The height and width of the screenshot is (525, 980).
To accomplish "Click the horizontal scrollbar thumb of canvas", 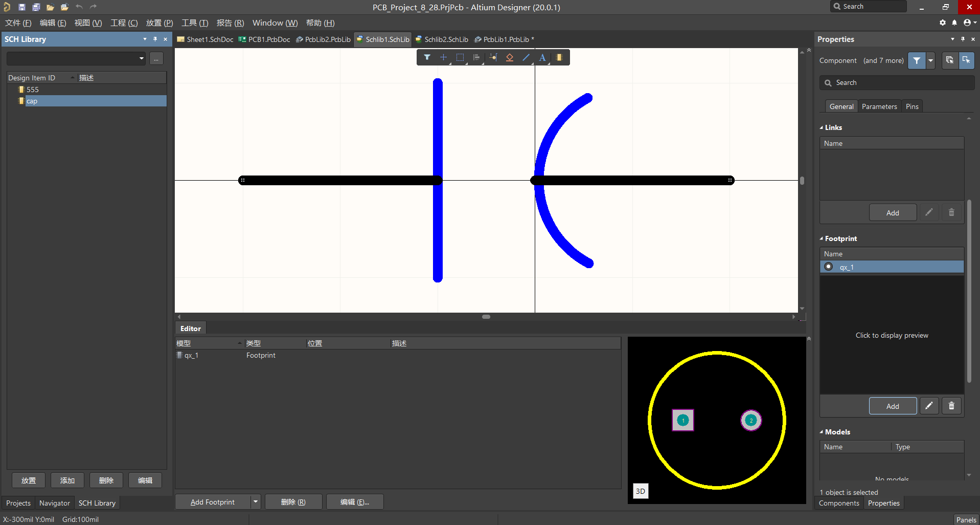I will click(486, 317).
